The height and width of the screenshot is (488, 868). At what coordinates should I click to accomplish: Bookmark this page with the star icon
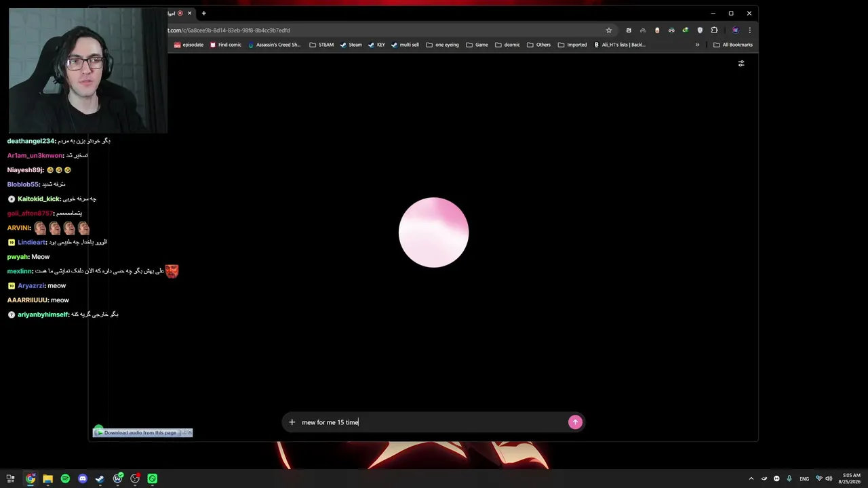[609, 30]
